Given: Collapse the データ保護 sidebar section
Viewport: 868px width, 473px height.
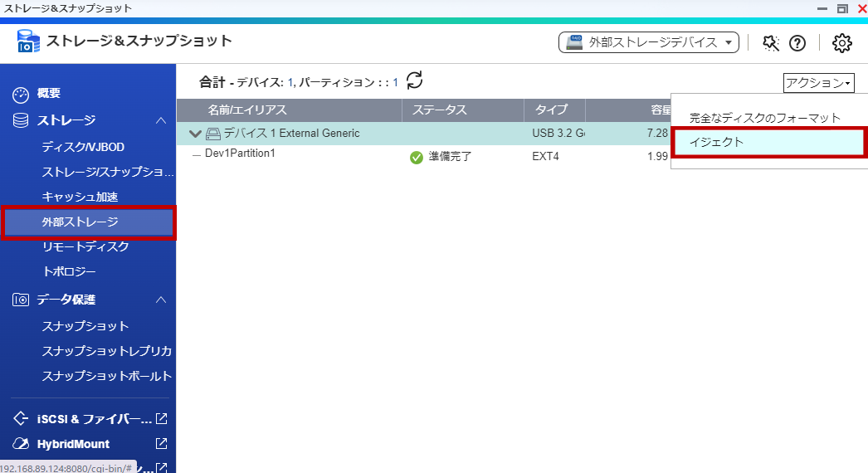Looking at the screenshot, I should 161,300.
